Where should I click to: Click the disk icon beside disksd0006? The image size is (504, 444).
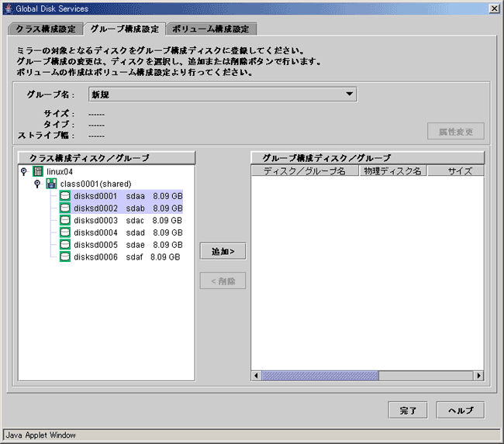click(x=65, y=257)
